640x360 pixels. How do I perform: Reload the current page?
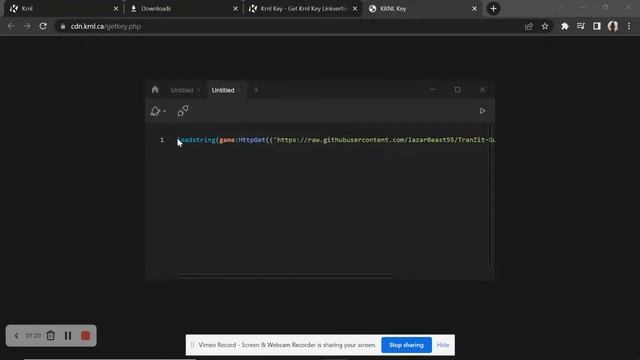43,26
